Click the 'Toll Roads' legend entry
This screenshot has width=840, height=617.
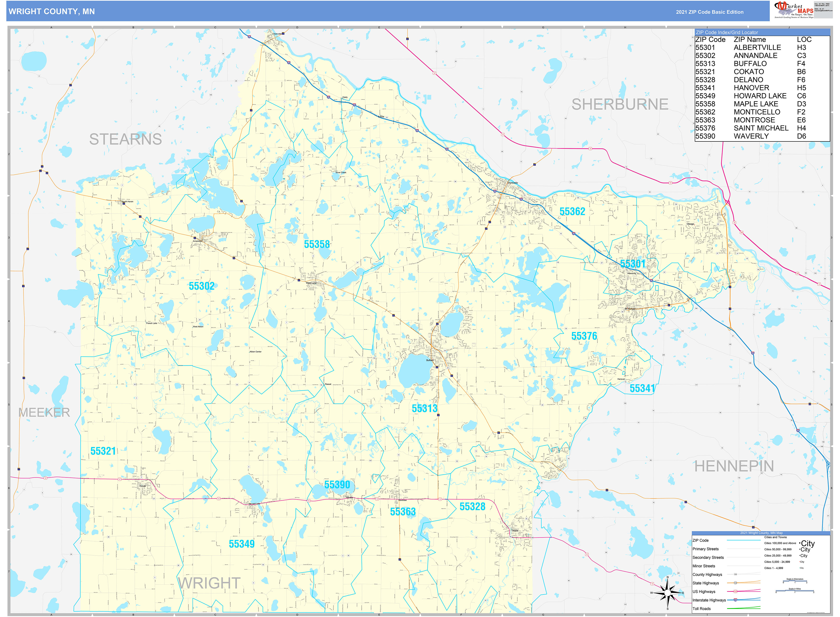(x=702, y=609)
